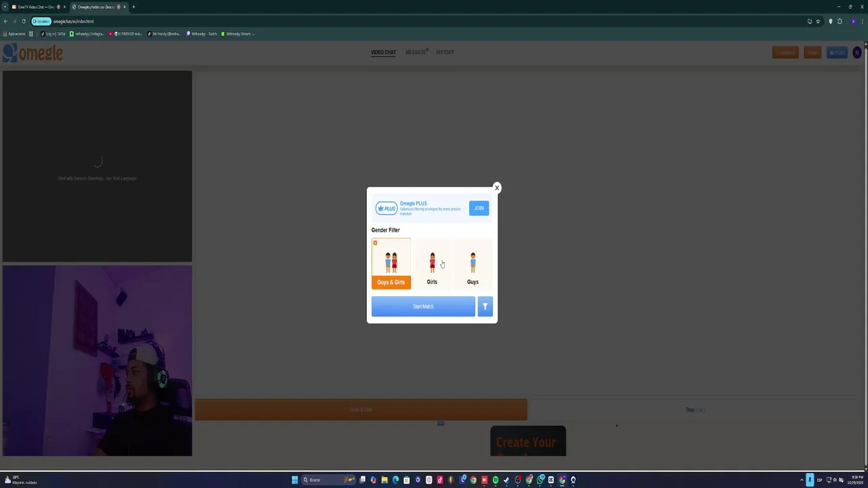This screenshot has width=868, height=488.
Task: Open File Explorer from the taskbar
Action: point(384,480)
